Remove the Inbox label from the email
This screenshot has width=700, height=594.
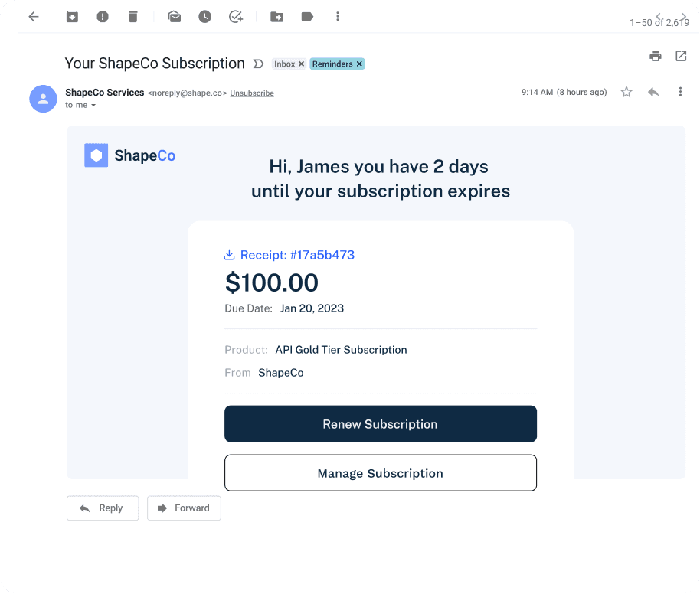301,64
